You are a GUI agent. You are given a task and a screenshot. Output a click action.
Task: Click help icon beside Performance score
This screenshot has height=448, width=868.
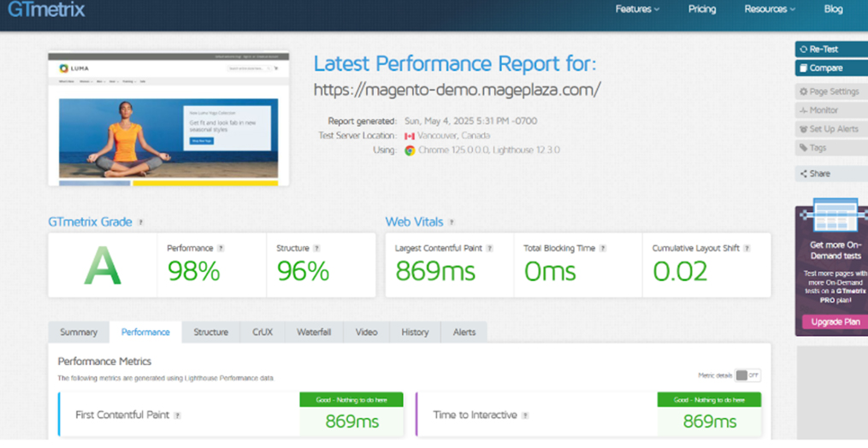tap(221, 249)
